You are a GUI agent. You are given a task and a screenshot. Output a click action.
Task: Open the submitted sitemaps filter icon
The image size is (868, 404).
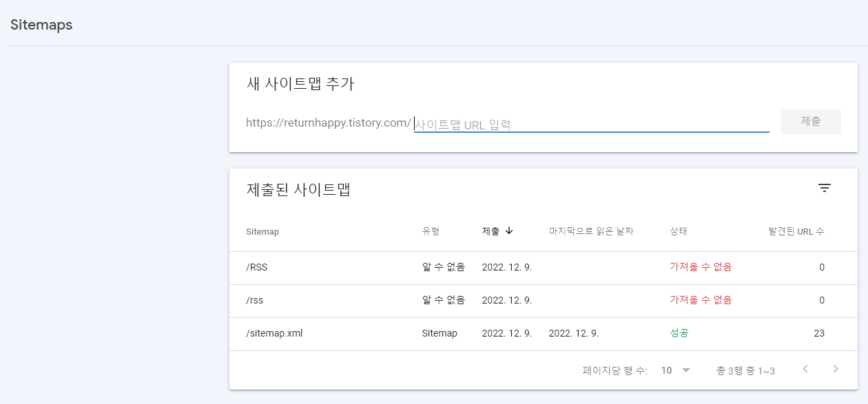pos(825,188)
